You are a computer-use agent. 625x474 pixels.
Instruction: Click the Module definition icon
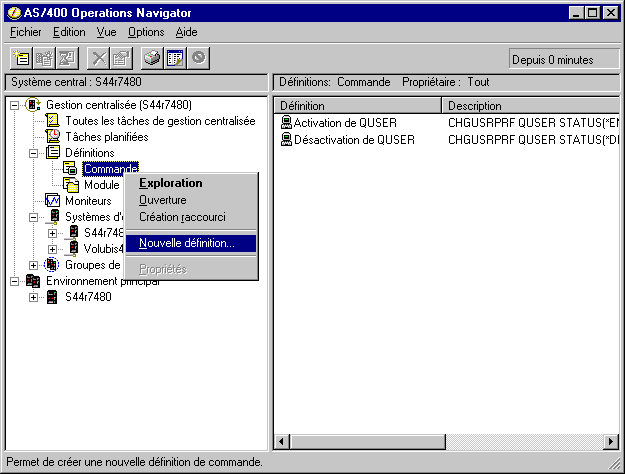[71, 185]
